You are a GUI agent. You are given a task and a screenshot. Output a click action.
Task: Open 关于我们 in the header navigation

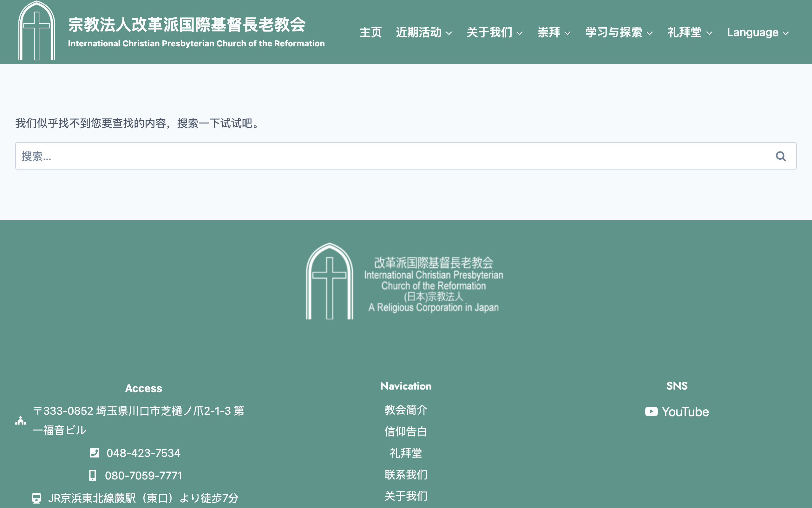click(x=489, y=32)
